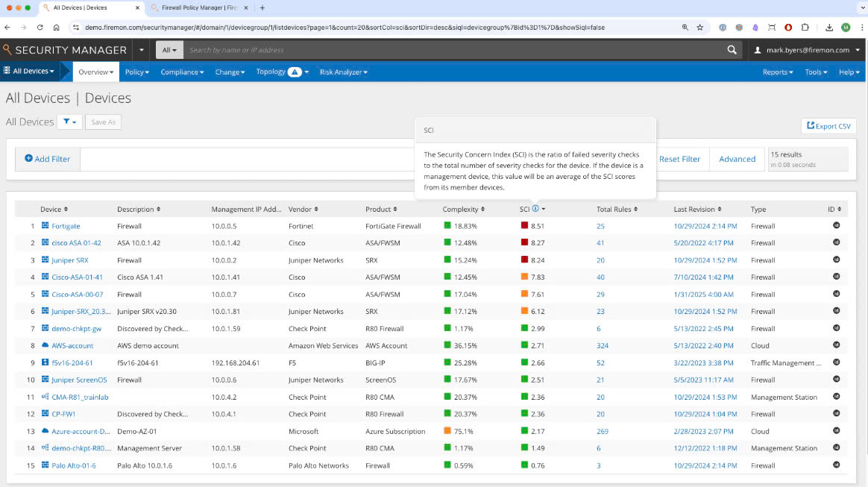Click the SCI info icon in column header

coord(535,210)
